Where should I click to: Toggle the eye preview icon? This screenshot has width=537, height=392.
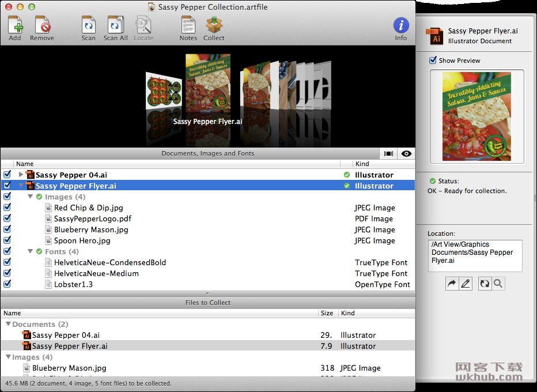(x=406, y=153)
